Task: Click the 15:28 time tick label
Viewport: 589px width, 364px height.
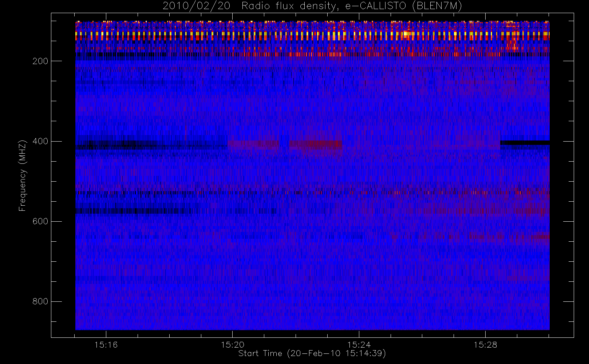Action: (485, 345)
